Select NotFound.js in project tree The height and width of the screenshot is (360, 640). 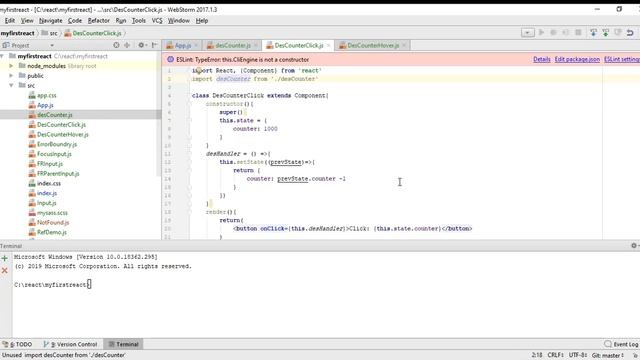53,222
